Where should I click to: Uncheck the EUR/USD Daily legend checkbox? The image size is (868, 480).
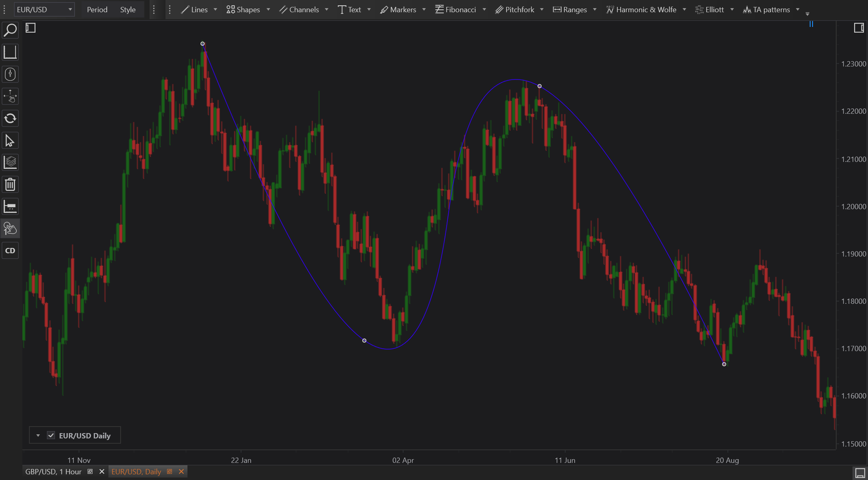pos(51,435)
